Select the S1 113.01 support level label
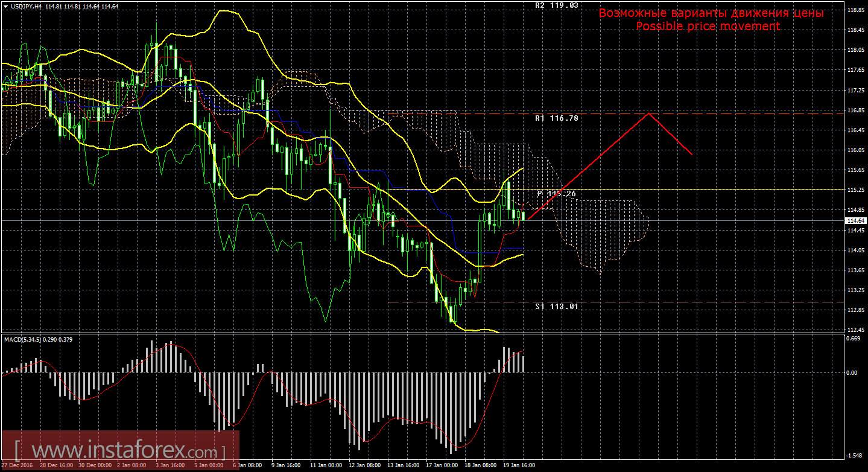This screenshot has height=472, width=868. [556, 307]
